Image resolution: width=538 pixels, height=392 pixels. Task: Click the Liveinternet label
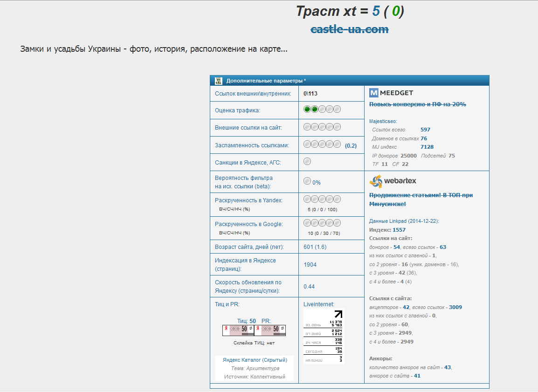pos(319,304)
